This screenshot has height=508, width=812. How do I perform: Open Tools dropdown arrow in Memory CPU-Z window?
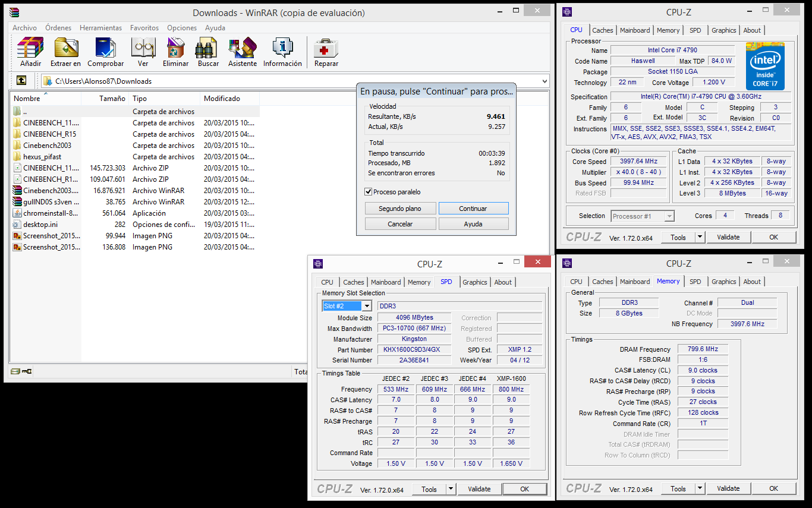click(x=700, y=488)
